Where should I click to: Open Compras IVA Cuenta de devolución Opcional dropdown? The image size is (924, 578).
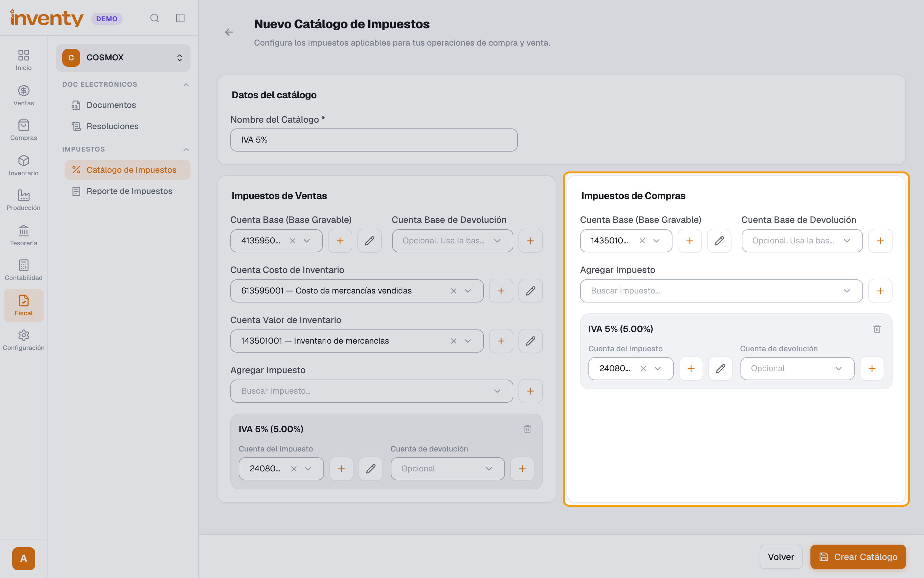[797, 369]
